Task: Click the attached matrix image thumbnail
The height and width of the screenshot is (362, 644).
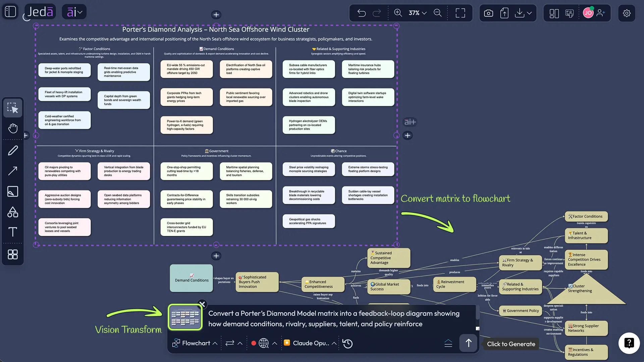Action: (185, 317)
